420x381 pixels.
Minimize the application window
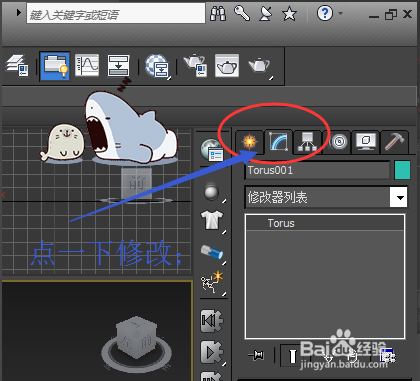click(x=374, y=16)
